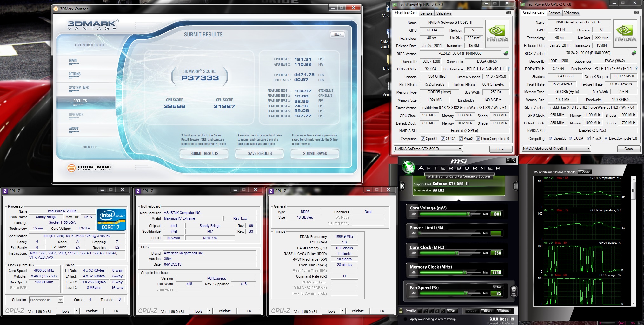Toggle OpenCL checkbox in left GPU-Z window
This screenshot has height=325, width=644.
(423, 139)
